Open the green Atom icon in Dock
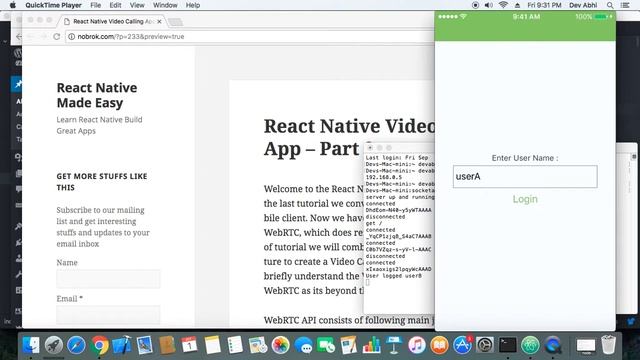 click(x=530, y=345)
